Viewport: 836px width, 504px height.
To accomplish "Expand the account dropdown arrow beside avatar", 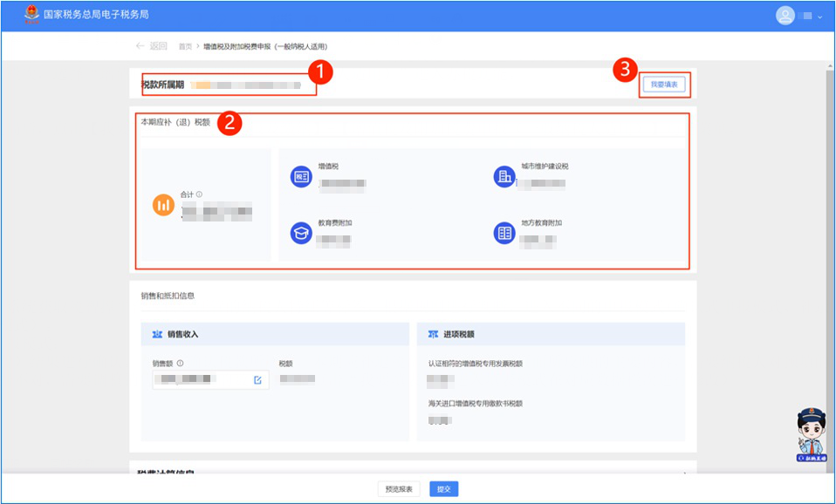I will (820, 17).
